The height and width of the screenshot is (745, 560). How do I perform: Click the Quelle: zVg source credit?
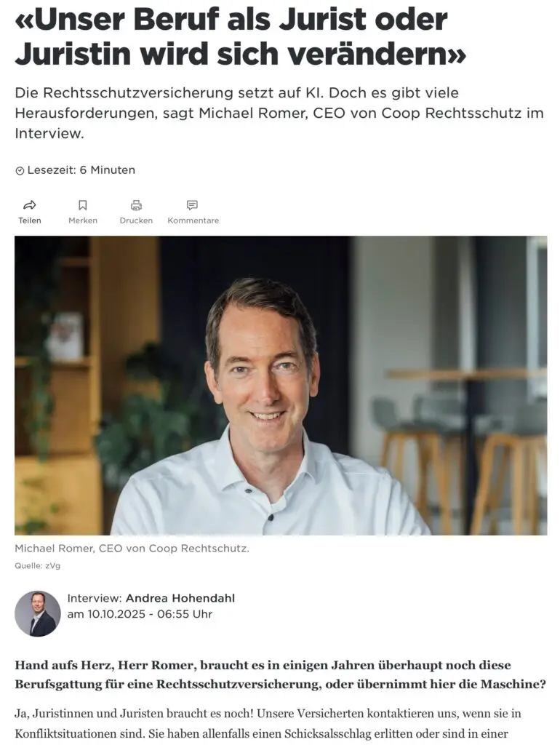point(38,566)
